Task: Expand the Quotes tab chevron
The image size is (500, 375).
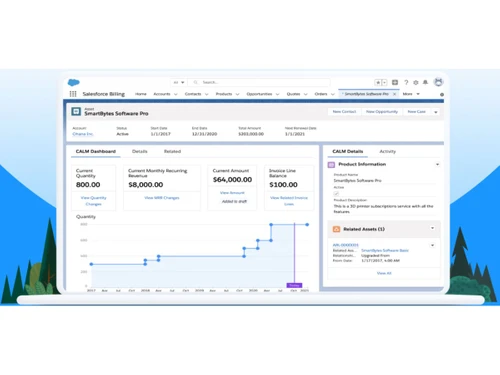Action: [x=305, y=94]
